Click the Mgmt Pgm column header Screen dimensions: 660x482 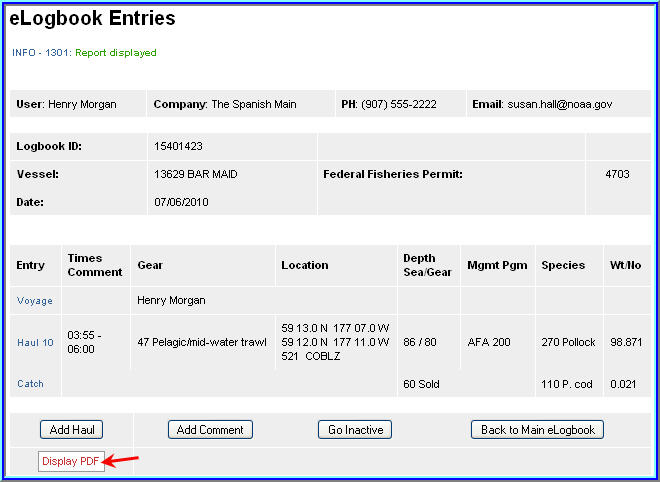point(497,265)
